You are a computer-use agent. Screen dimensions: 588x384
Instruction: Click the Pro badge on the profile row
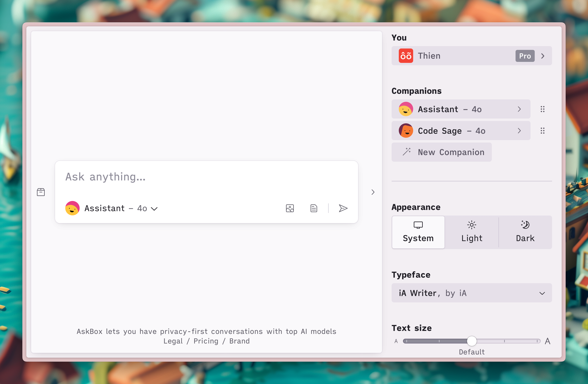click(x=525, y=56)
